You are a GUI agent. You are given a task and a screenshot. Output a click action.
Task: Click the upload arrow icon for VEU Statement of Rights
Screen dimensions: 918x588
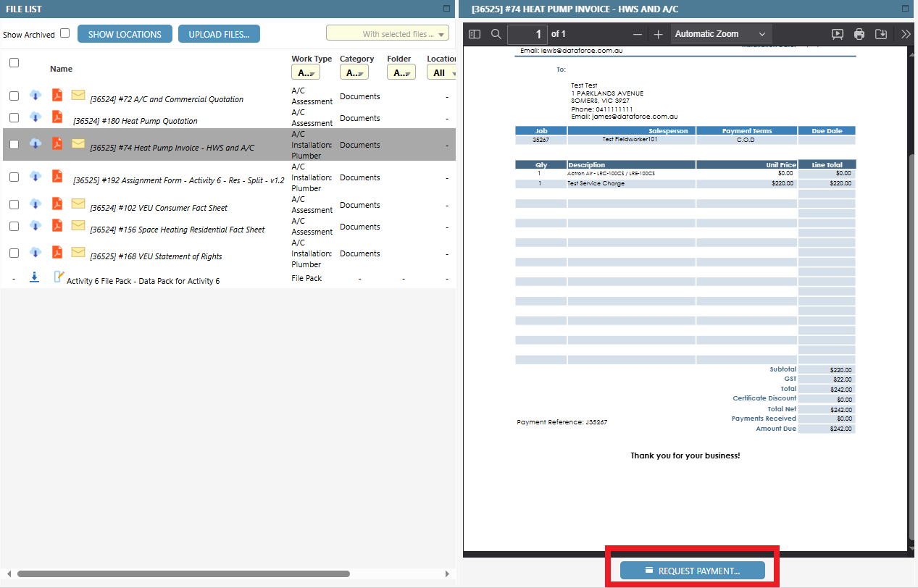click(35, 253)
